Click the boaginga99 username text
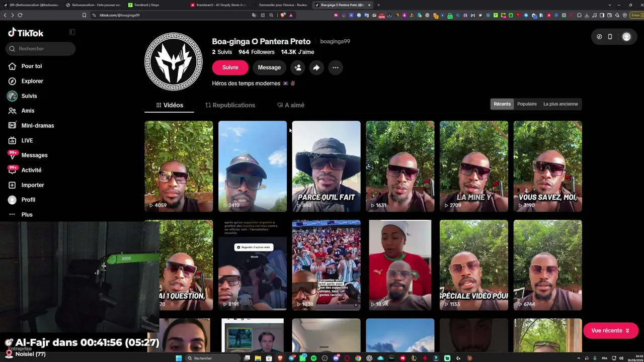This screenshot has width=644, height=362. click(335, 42)
